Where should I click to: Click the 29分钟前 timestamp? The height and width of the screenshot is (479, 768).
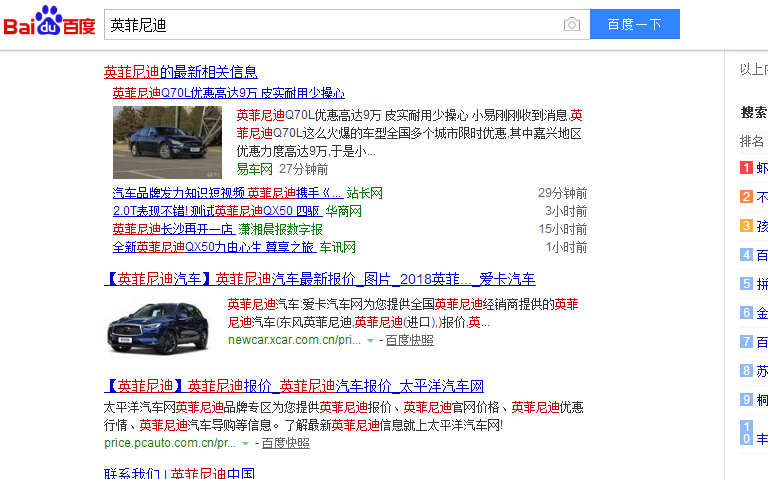point(562,193)
